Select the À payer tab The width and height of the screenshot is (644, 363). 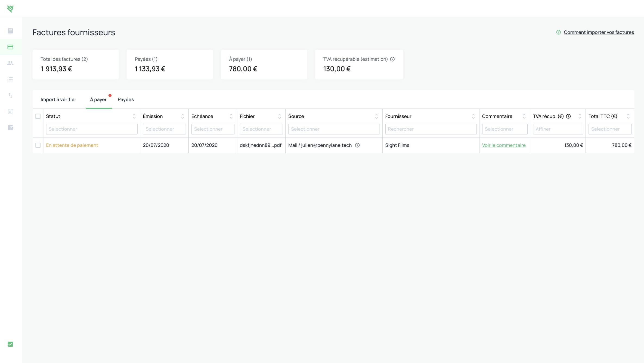[98, 99]
